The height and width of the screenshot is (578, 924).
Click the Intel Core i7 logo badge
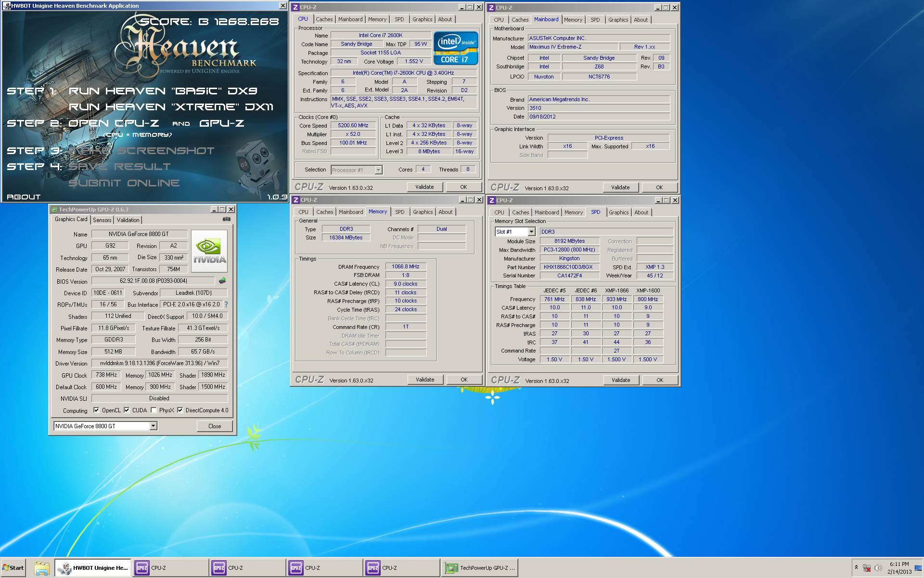point(455,48)
